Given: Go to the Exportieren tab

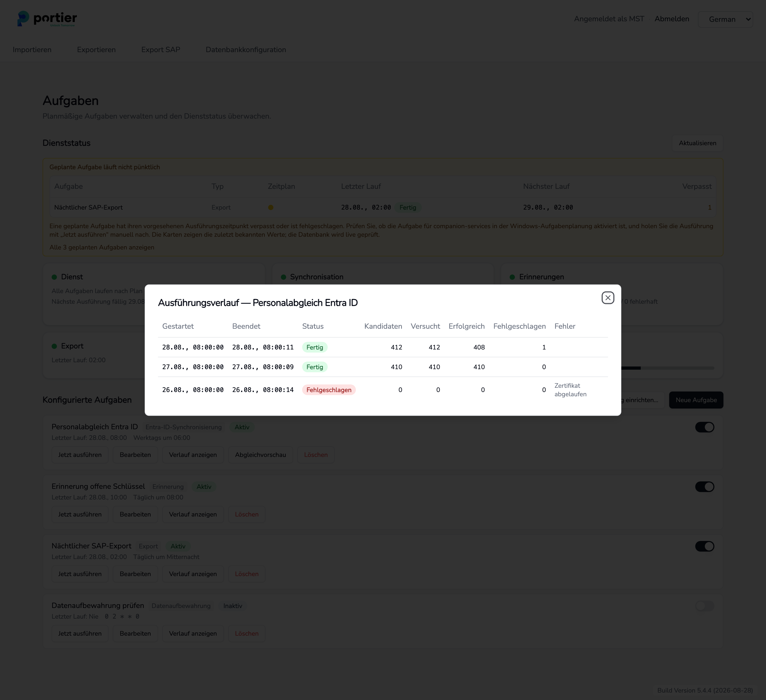Looking at the screenshot, I should point(96,50).
